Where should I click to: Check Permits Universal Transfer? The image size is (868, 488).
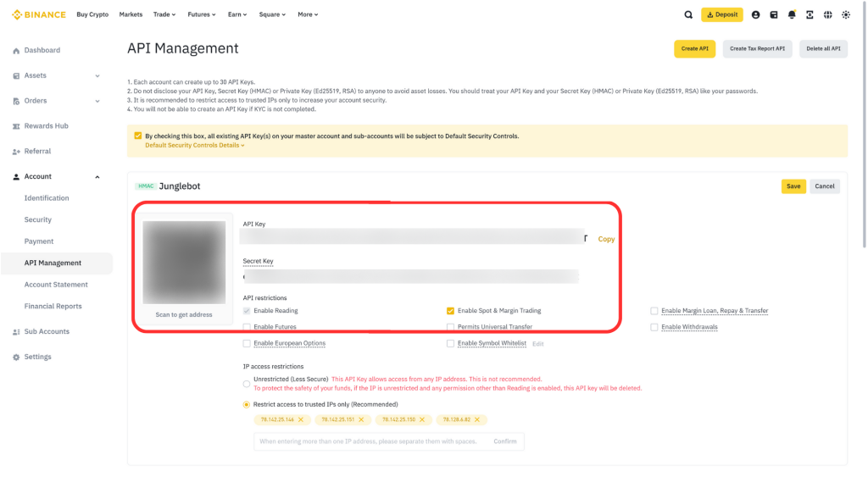tap(450, 327)
